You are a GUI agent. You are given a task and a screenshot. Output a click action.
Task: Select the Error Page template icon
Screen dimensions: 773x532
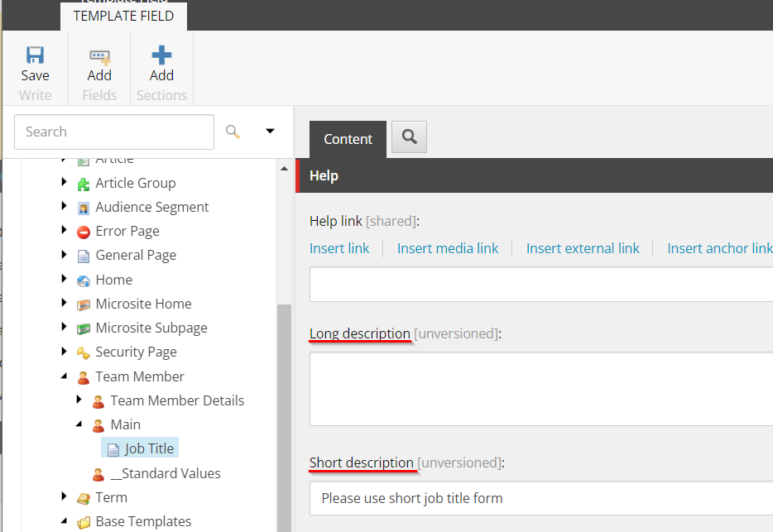[83, 232]
